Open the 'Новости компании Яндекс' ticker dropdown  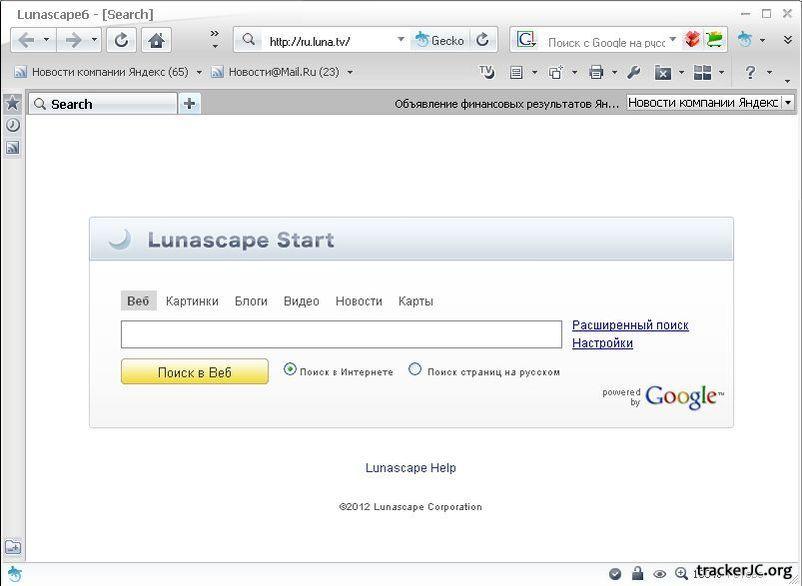(x=788, y=102)
